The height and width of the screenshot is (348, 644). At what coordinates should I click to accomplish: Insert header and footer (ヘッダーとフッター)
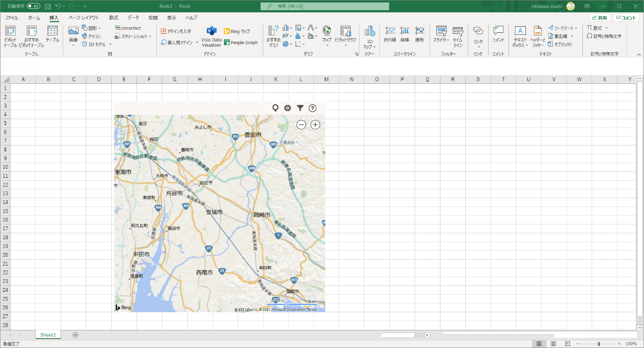pos(537,36)
